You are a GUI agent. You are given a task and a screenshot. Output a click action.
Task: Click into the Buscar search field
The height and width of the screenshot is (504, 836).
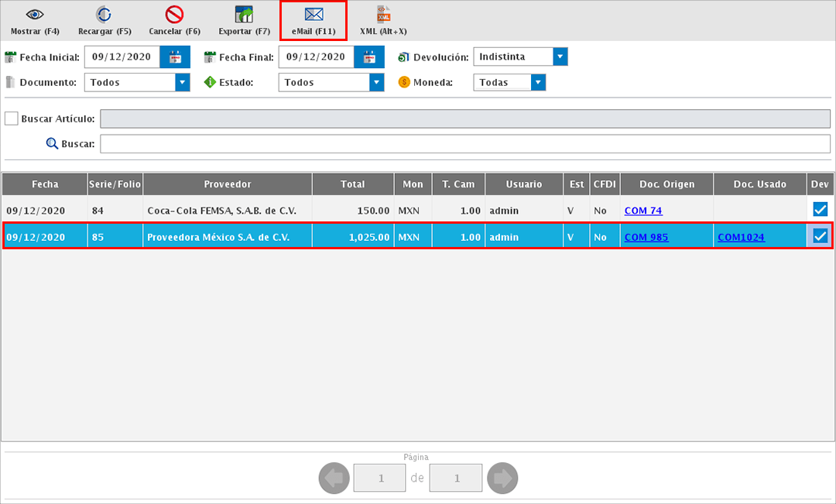click(x=464, y=144)
